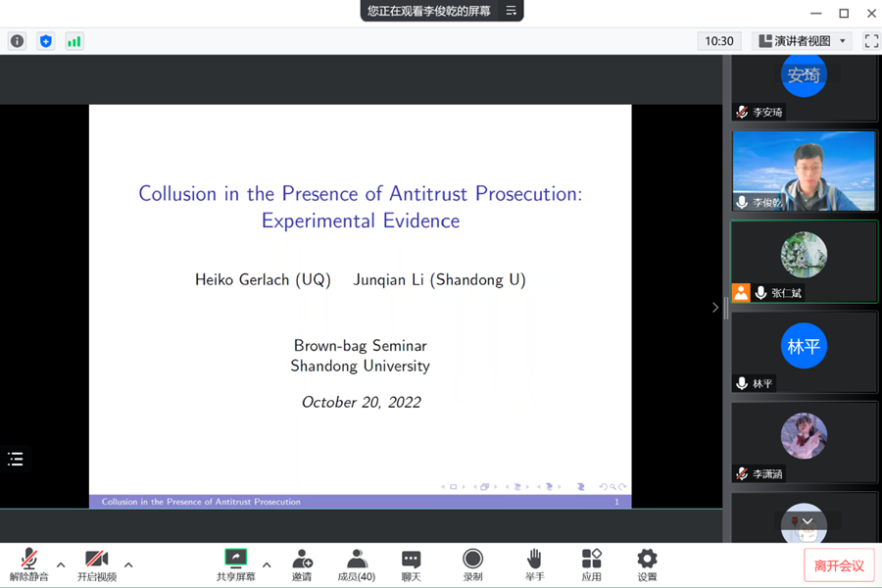Toggle the slide outline list button
Screen dimensions: 882x588
click(x=16, y=459)
